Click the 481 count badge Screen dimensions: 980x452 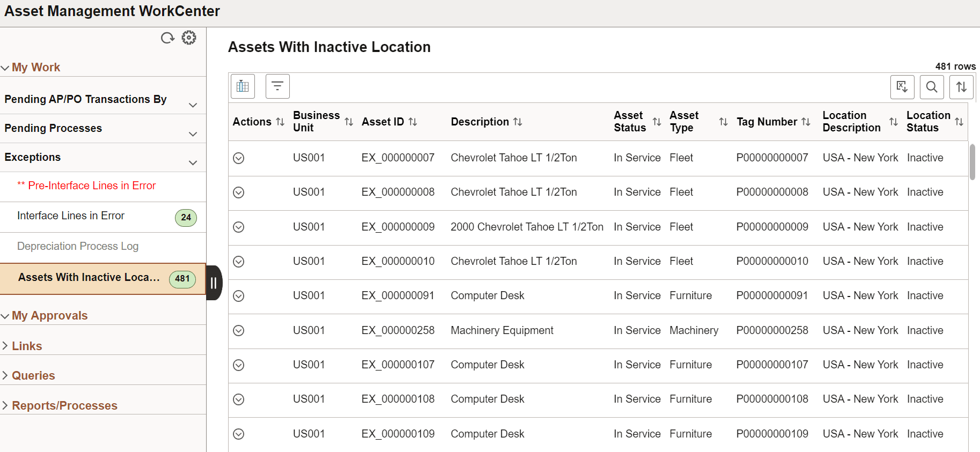pos(182,279)
